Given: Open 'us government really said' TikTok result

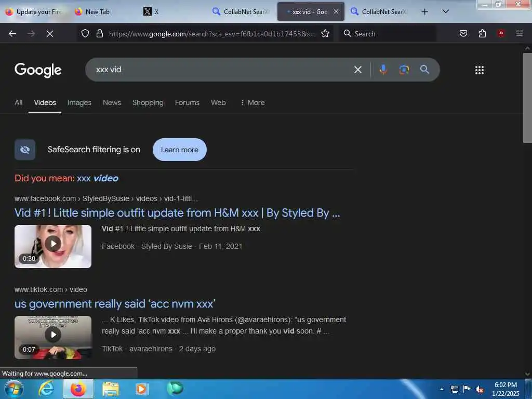Looking at the screenshot, I should click(115, 303).
